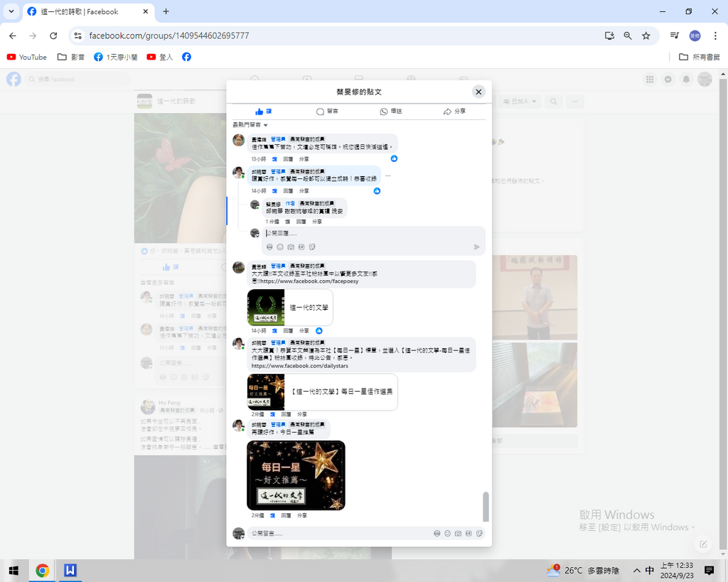The image size is (728, 582).
Task: Open three-dots options on 邱婉蓉's comment
Action: click(387, 176)
